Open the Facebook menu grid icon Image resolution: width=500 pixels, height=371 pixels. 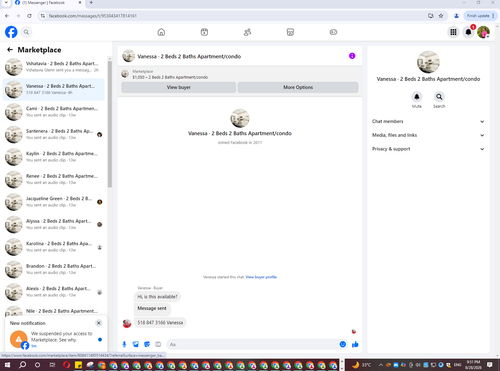[453, 32]
